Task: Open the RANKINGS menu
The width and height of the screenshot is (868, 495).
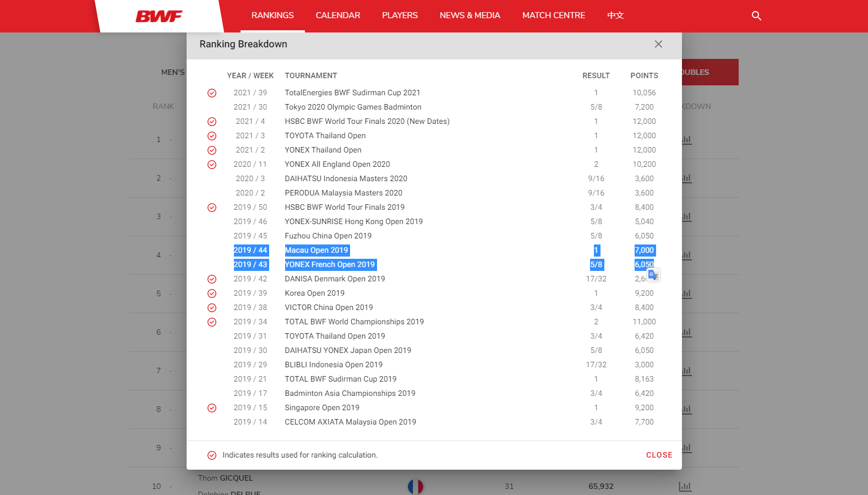Action: (272, 15)
